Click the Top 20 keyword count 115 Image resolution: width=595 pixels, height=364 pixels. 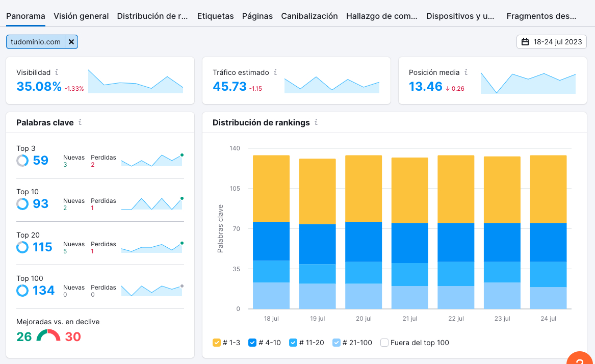(42, 247)
